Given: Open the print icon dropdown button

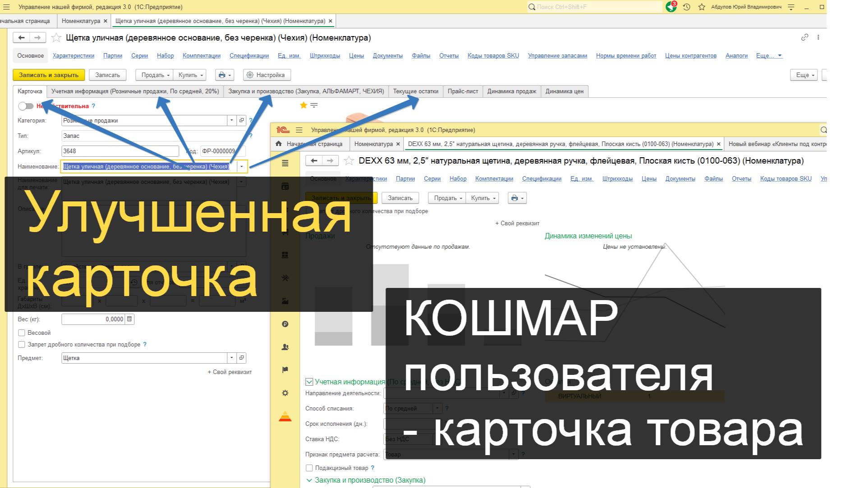Looking at the screenshot, I should 224,75.
